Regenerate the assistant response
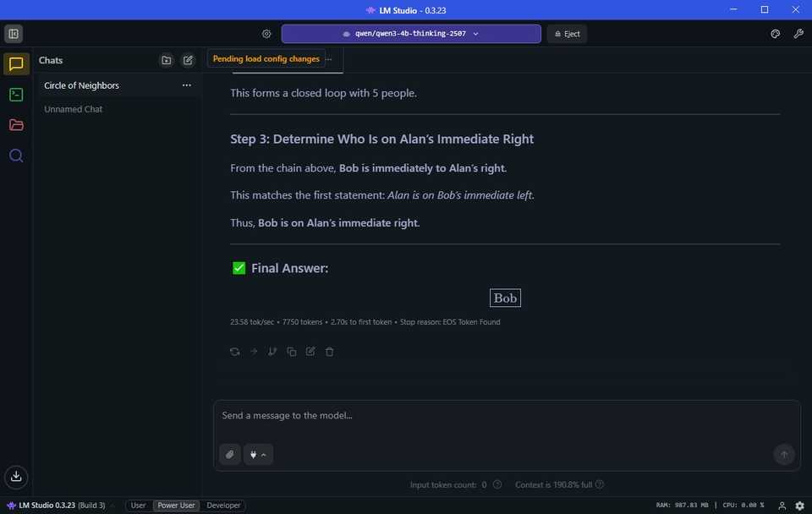This screenshot has width=812, height=514. [234, 352]
